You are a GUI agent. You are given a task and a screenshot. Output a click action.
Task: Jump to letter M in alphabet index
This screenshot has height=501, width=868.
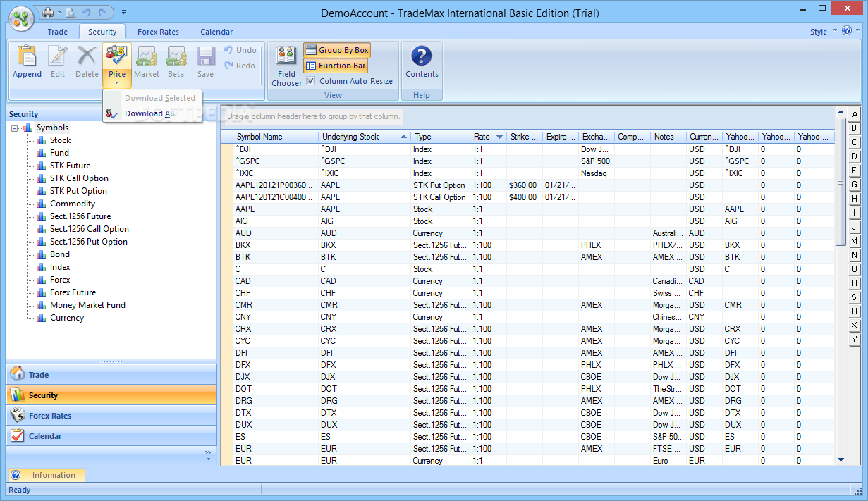coord(855,241)
